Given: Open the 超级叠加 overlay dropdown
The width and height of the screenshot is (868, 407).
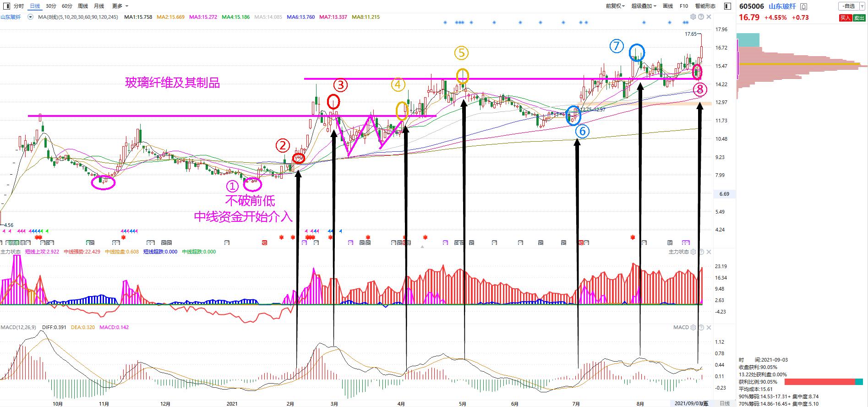Looking at the screenshot, I should (x=644, y=6).
